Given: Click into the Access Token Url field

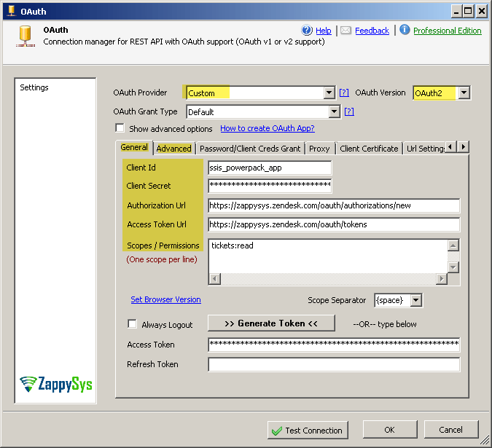Looking at the screenshot, I should tap(334, 224).
